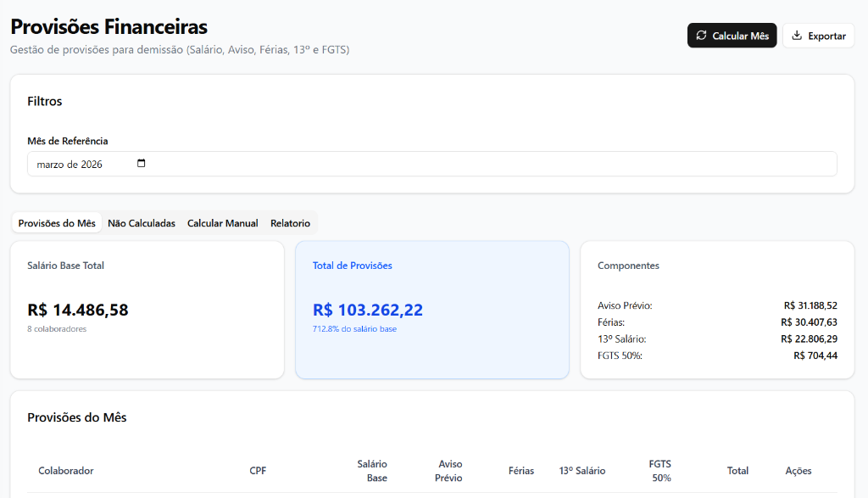Click the Aviso Prévio column header
The width and height of the screenshot is (868, 498).
[x=448, y=471]
